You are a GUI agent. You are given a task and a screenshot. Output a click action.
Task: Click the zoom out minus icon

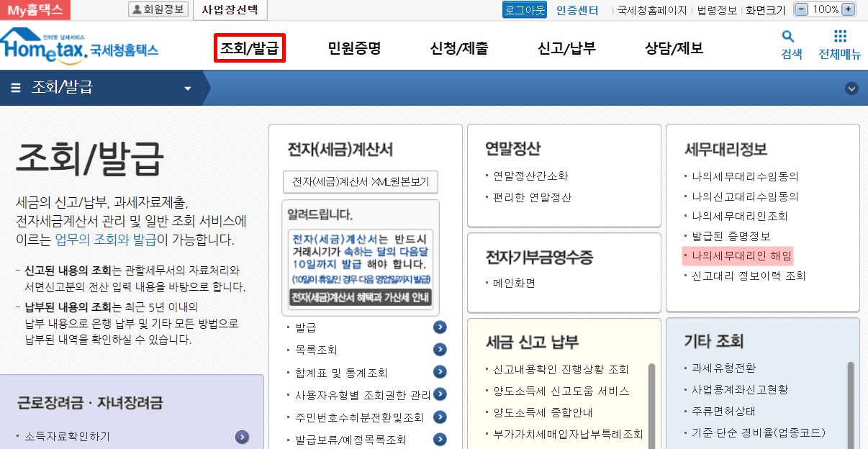[x=801, y=9]
